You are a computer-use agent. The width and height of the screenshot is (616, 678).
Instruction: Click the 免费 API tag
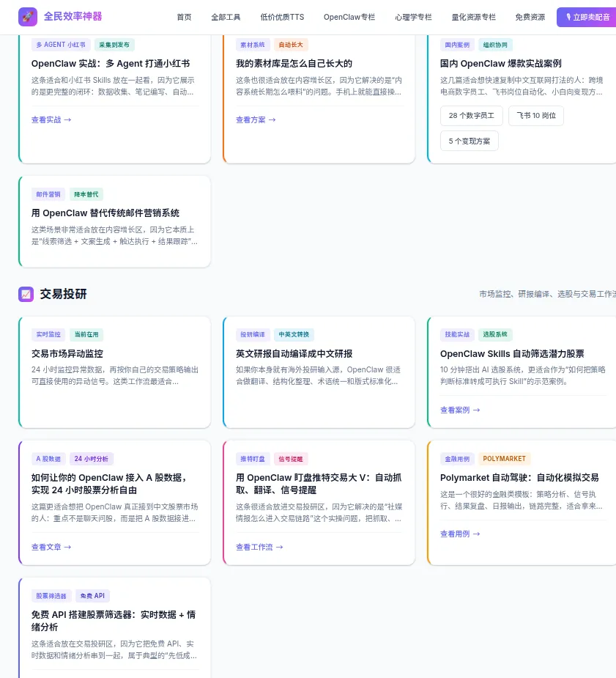point(92,596)
